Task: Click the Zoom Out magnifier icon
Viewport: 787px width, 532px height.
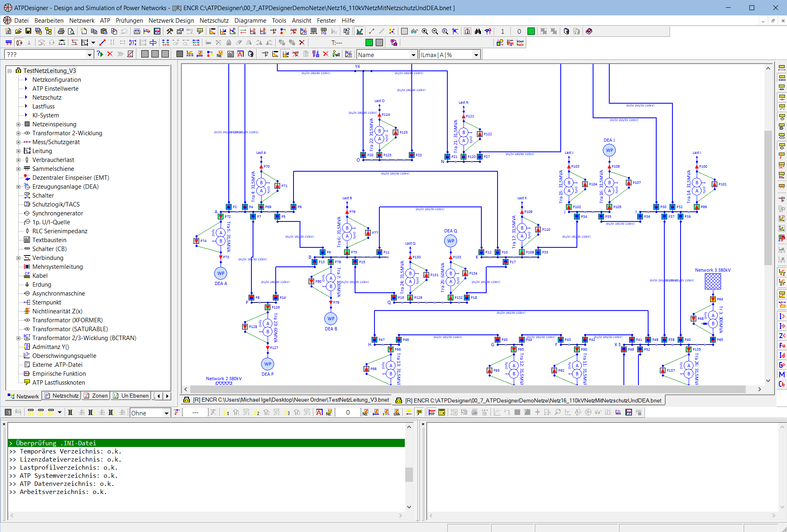Action: (435, 31)
